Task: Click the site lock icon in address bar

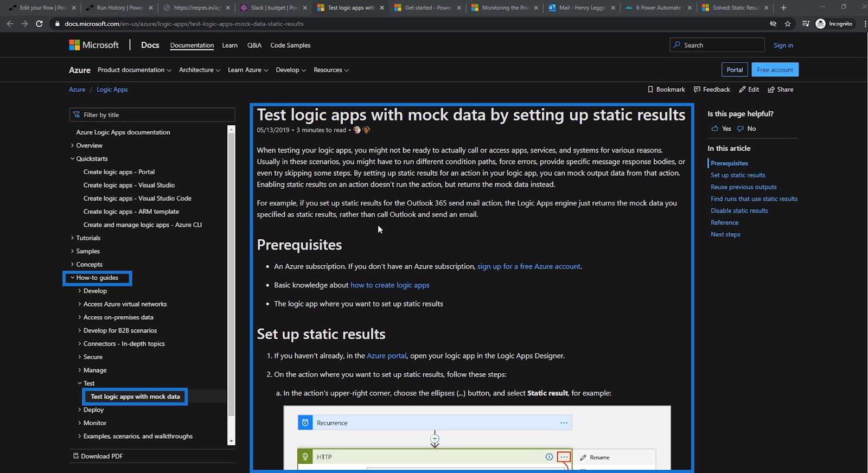Action: click(58, 24)
